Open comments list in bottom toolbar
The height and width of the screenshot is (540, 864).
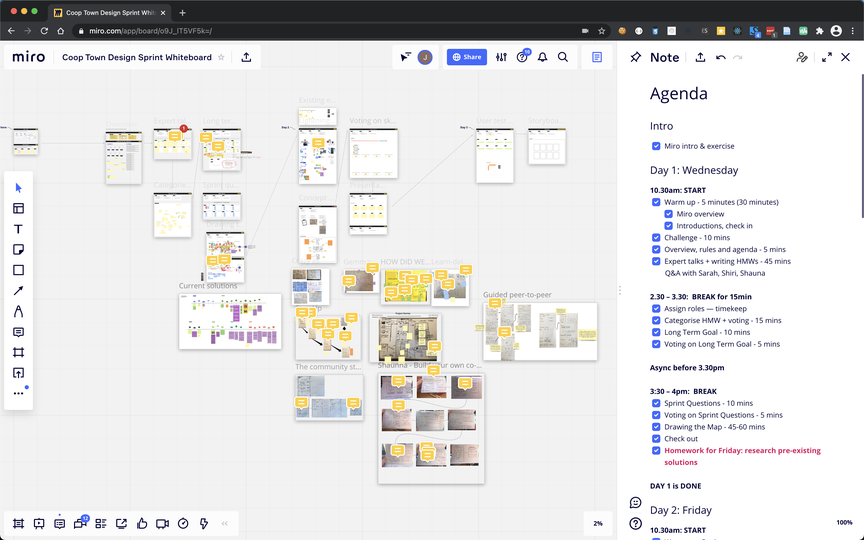(x=60, y=523)
